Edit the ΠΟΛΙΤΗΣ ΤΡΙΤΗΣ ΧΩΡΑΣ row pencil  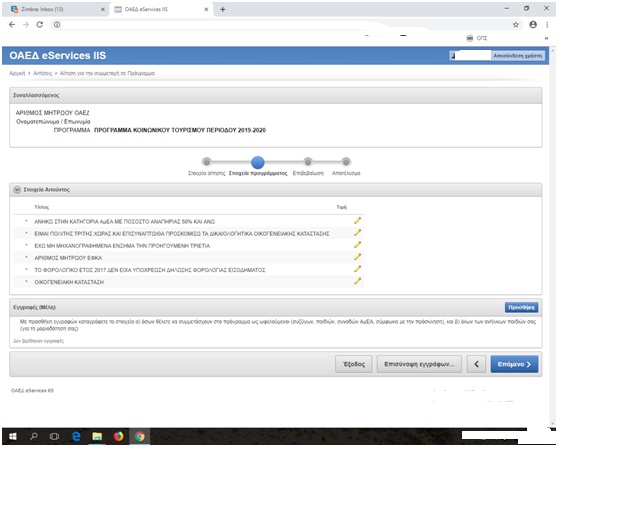357,232
